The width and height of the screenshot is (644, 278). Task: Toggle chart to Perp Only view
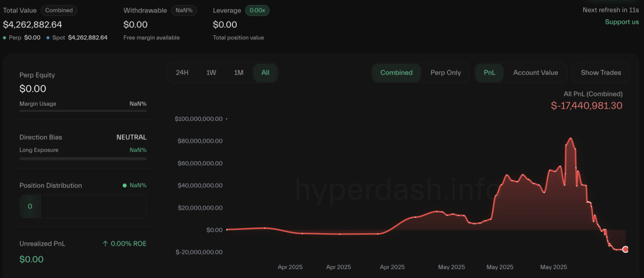446,73
